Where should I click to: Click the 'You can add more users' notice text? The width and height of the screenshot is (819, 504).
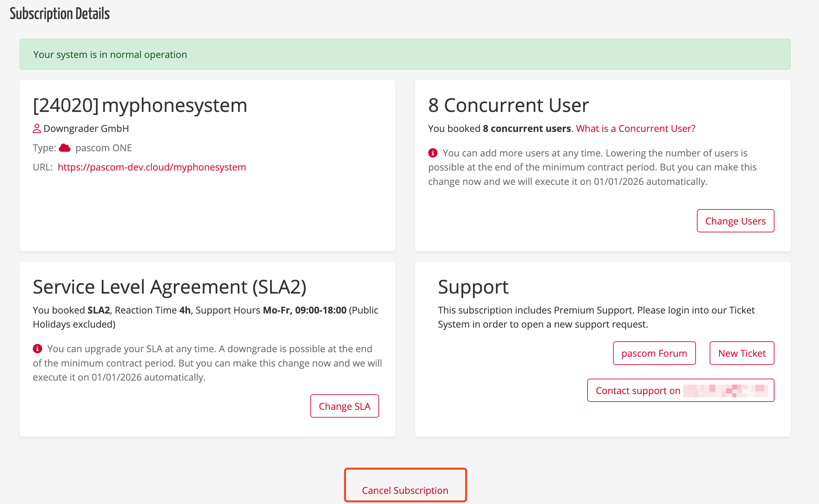pos(592,167)
